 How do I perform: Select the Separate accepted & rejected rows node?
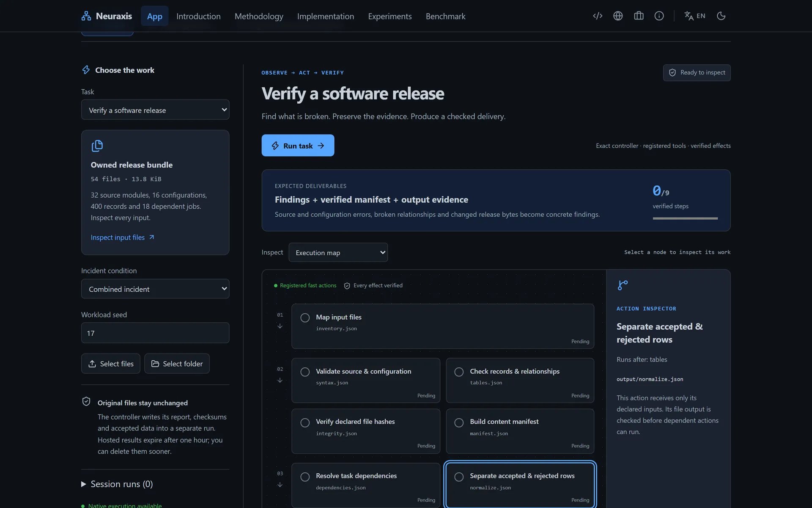[x=520, y=485]
